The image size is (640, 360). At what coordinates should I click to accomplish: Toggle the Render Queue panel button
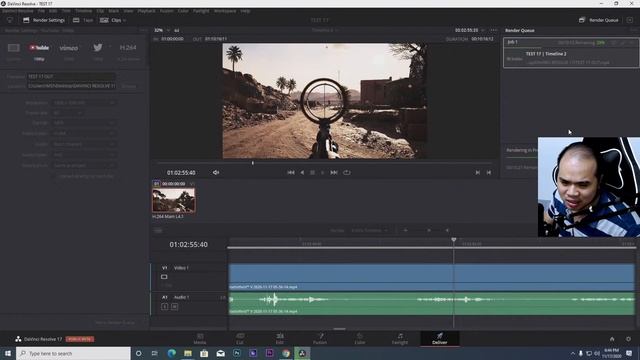[x=598, y=20]
